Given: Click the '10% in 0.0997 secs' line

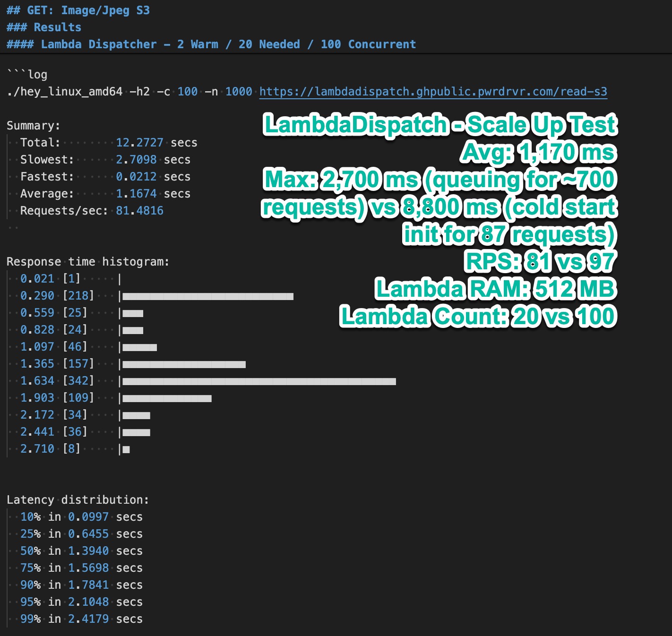Looking at the screenshot, I should (81, 517).
